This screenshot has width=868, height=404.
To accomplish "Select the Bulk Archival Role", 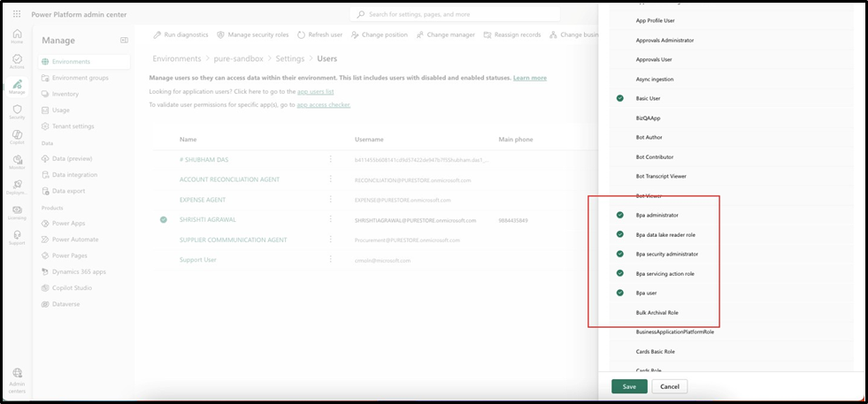I will [657, 313].
